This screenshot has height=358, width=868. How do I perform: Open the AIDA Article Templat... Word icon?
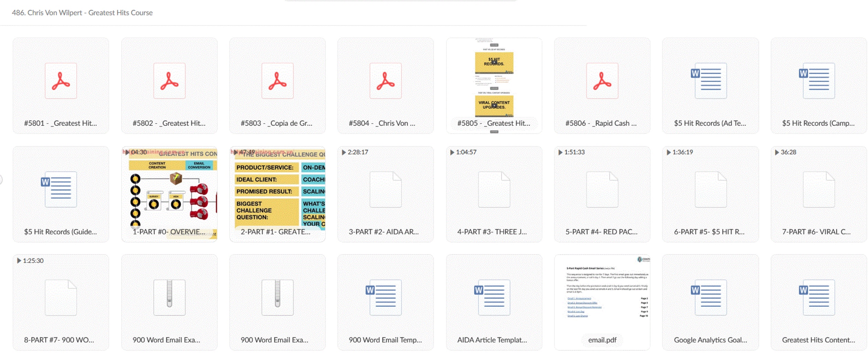click(x=492, y=297)
